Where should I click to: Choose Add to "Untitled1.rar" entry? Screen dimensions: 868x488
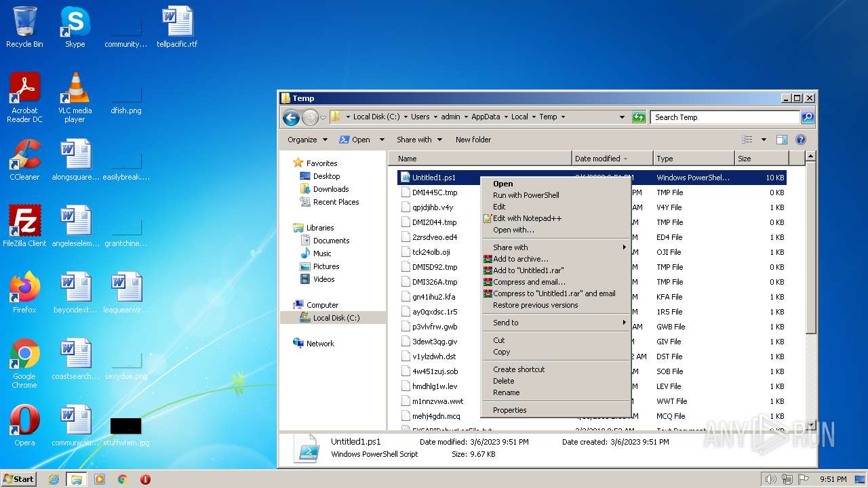(x=556, y=270)
